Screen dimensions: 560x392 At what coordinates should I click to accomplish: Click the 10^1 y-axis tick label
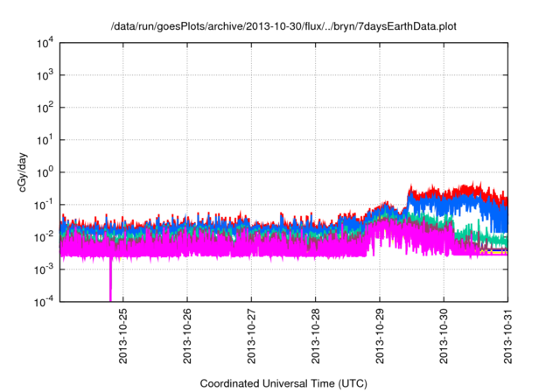(45, 140)
